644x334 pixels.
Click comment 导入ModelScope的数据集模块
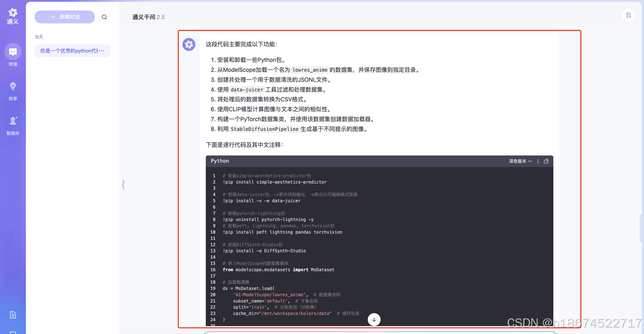(256, 263)
